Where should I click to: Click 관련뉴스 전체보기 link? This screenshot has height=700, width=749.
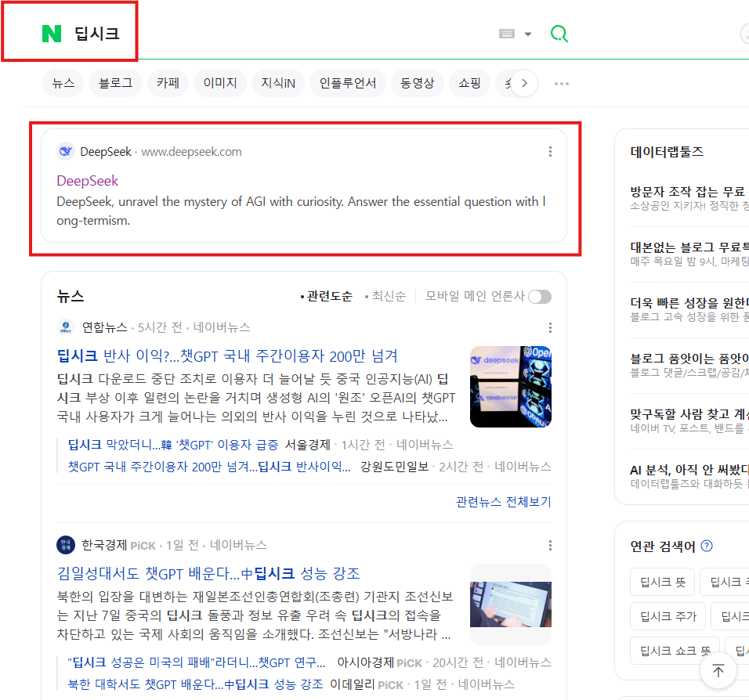(504, 502)
